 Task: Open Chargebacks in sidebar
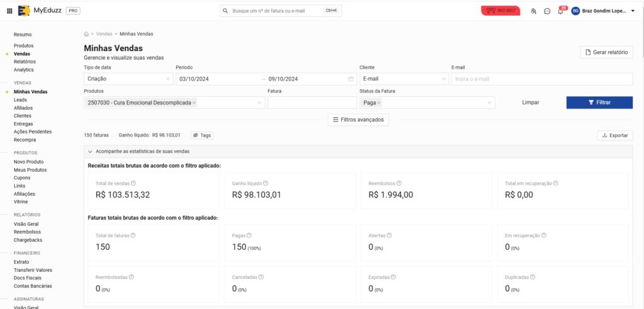(x=28, y=240)
